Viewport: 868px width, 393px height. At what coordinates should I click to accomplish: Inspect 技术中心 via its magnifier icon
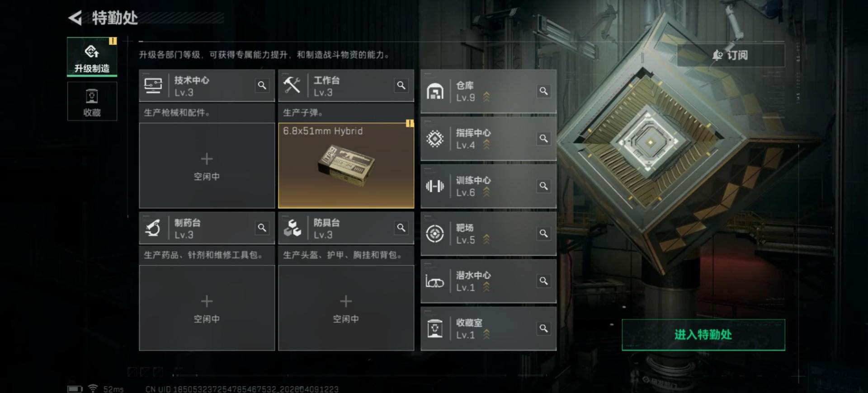point(262,85)
